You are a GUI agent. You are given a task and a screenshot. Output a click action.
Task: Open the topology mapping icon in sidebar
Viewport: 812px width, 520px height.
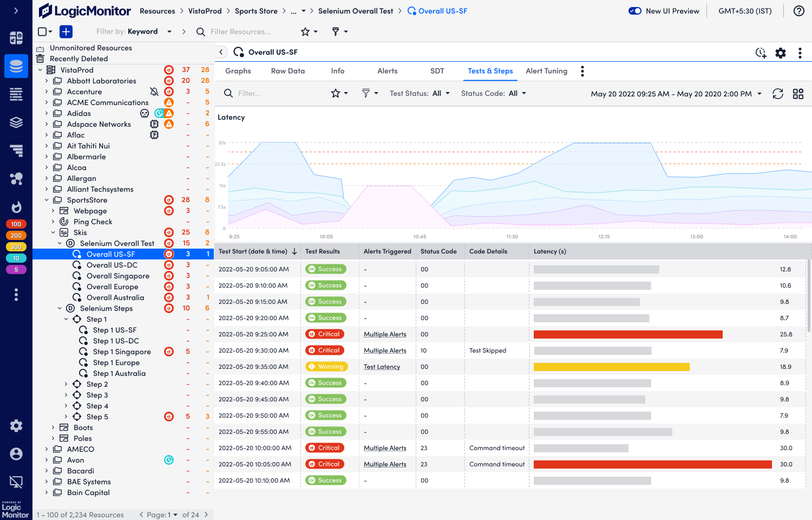click(16, 179)
